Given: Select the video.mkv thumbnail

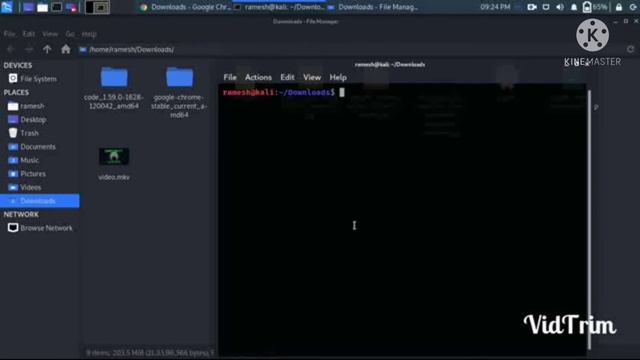Looking at the screenshot, I should tap(114, 156).
